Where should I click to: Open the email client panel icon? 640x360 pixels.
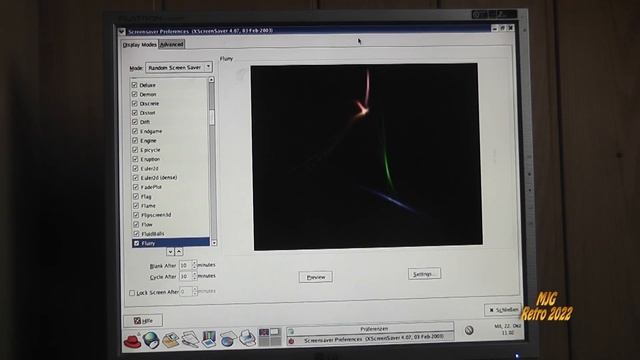tap(171, 340)
